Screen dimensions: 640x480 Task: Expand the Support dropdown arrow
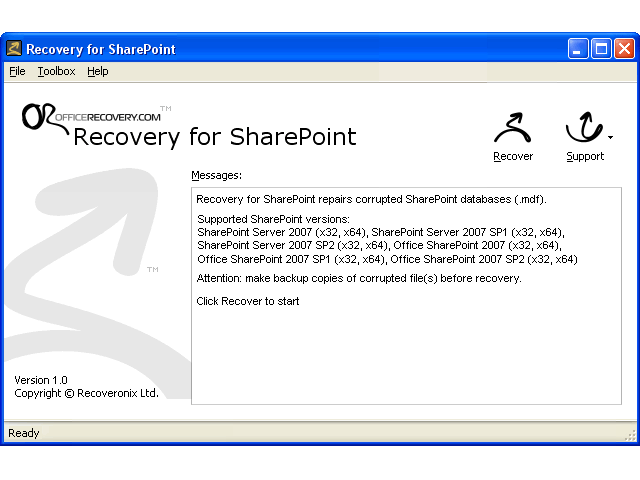click(x=610, y=138)
